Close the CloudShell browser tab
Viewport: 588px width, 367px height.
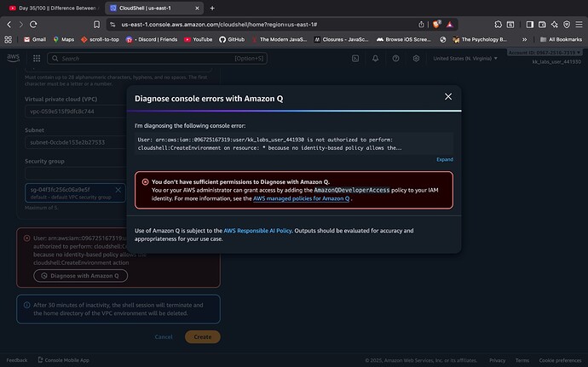pyautogui.click(x=197, y=8)
